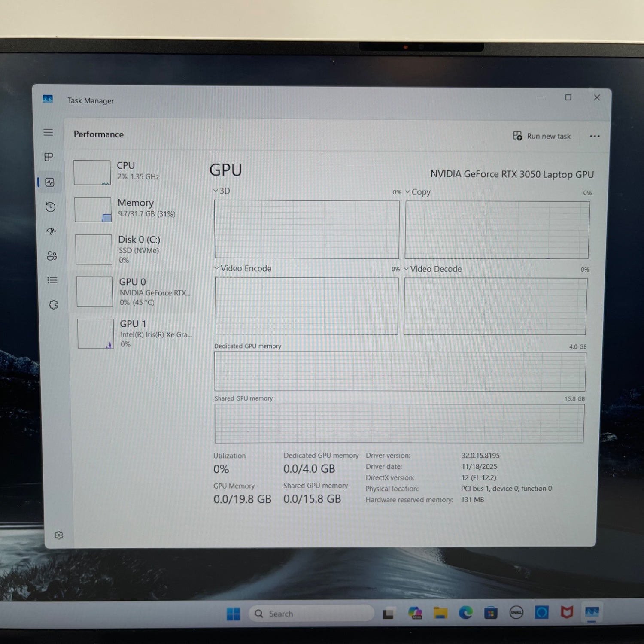Image resolution: width=644 pixels, height=644 pixels.
Task: Click inside the Video Encode usage graph
Action: pyautogui.click(x=307, y=306)
